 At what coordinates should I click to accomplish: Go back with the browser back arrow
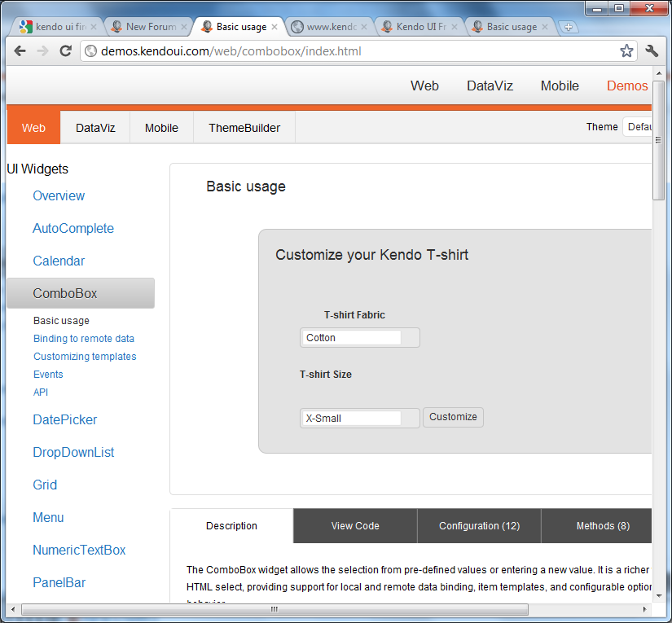click(x=20, y=51)
